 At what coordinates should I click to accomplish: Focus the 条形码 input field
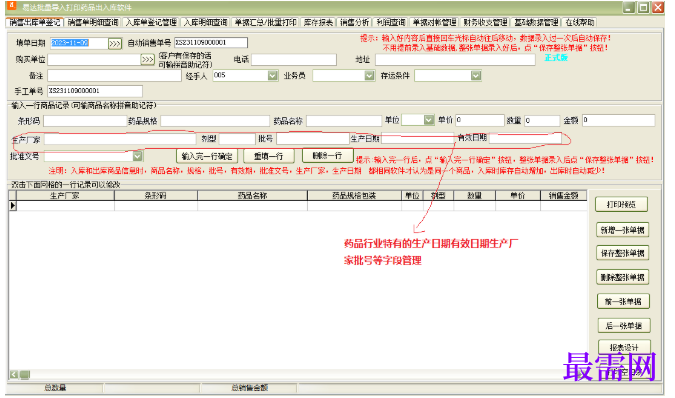tap(85, 121)
